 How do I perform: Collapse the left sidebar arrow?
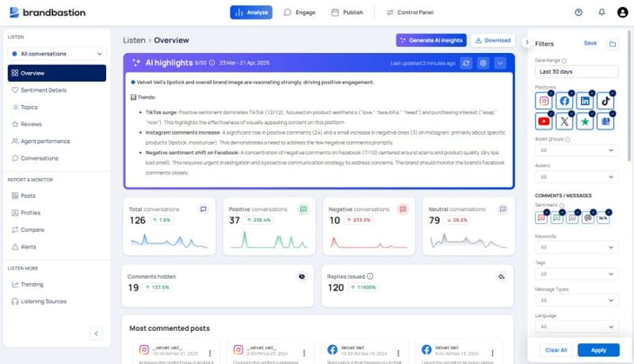[96, 333]
